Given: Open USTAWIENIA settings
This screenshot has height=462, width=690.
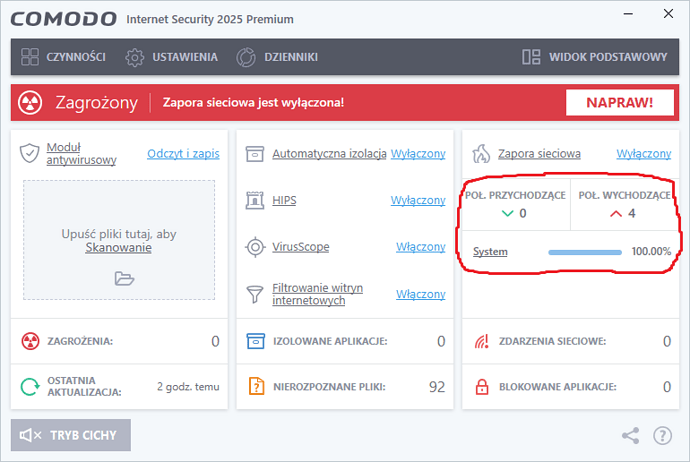Looking at the screenshot, I should [171, 57].
